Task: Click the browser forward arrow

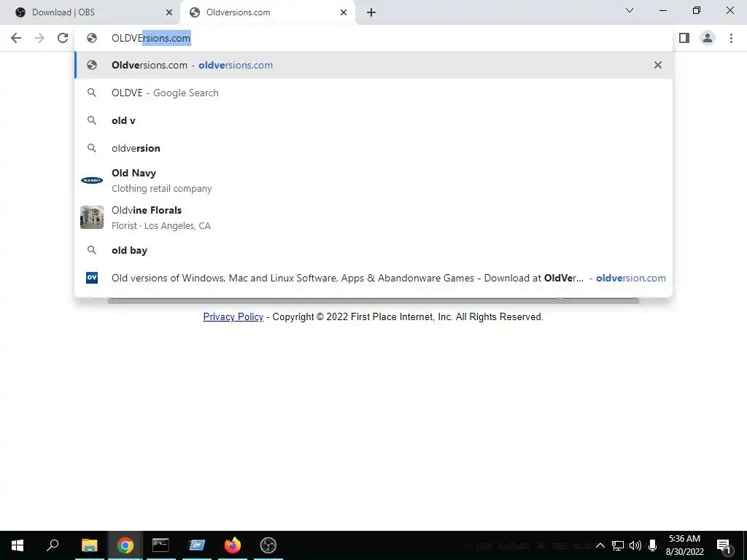Action: point(39,38)
